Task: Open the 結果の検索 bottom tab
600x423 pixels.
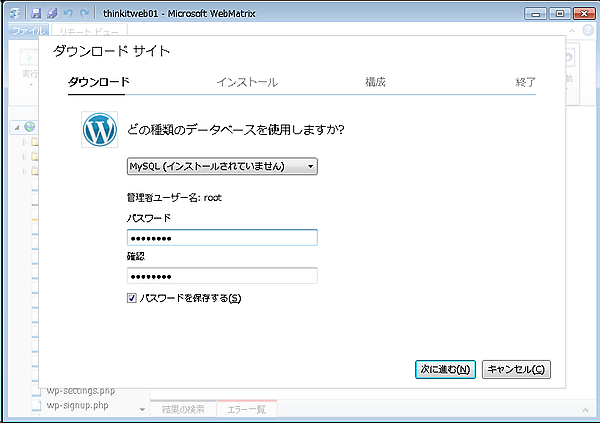Action: [183, 409]
